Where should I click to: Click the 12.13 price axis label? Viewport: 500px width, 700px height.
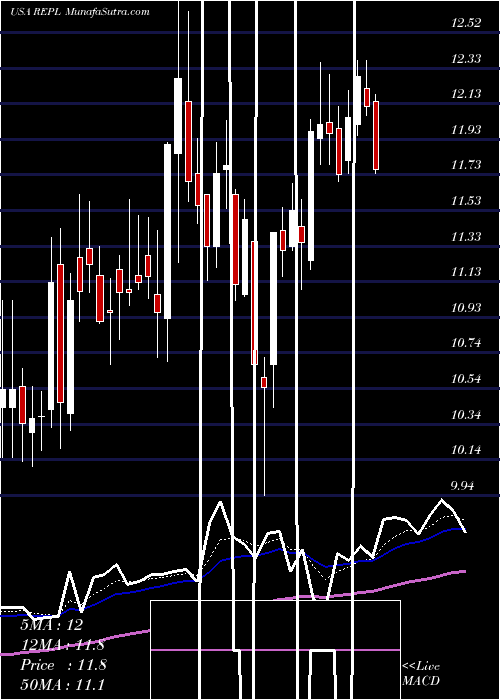point(466,94)
